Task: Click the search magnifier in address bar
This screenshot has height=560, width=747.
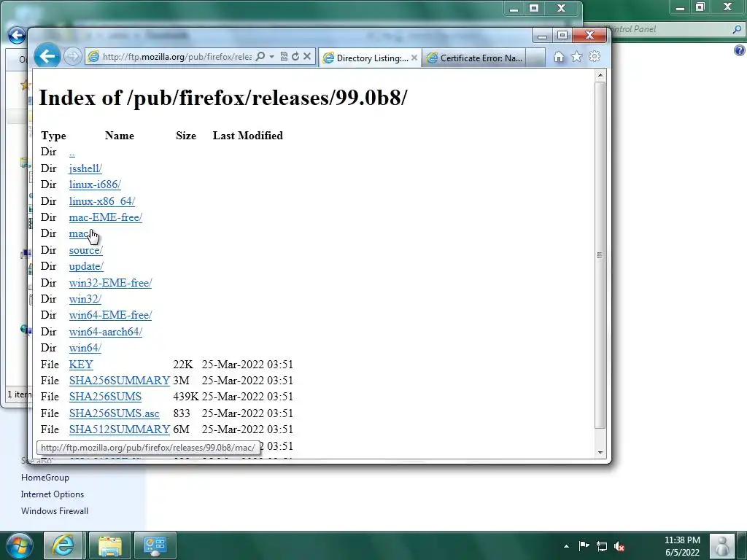Action: [260, 57]
